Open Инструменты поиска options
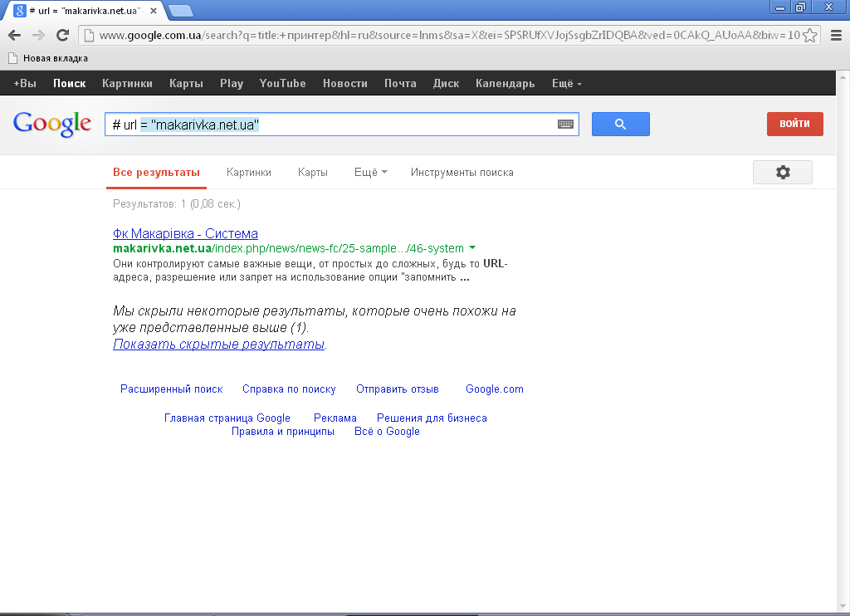 [462, 173]
